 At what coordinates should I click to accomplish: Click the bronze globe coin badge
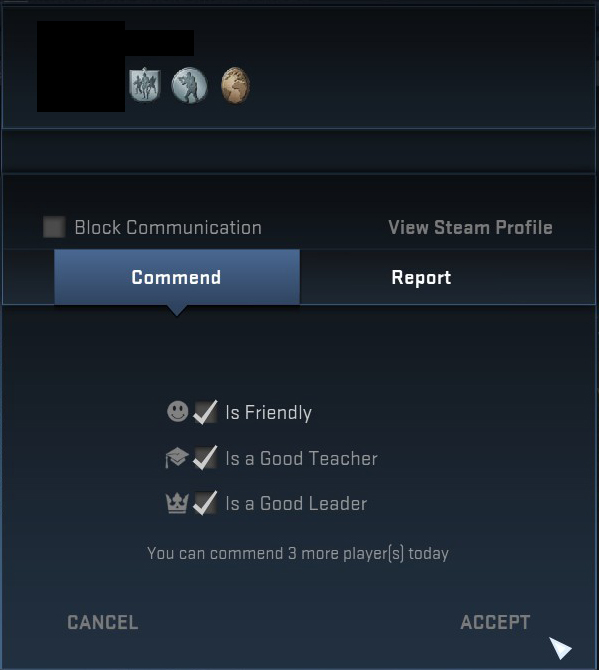coord(235,85)
